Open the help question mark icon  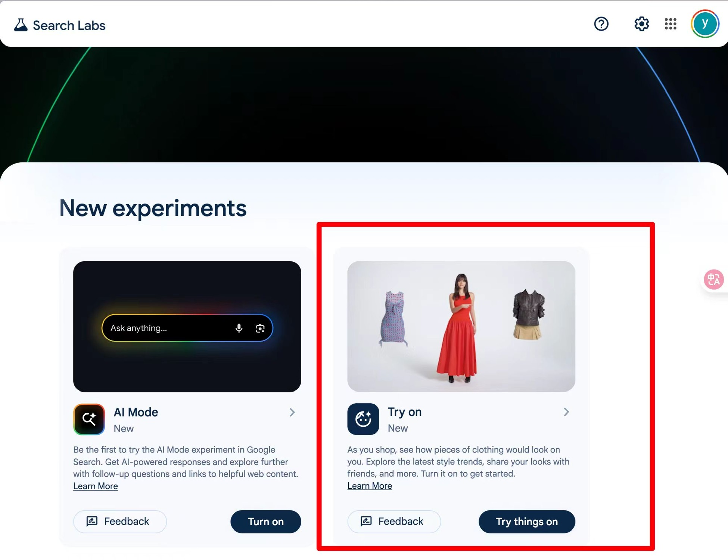click(x=601, y=24)
